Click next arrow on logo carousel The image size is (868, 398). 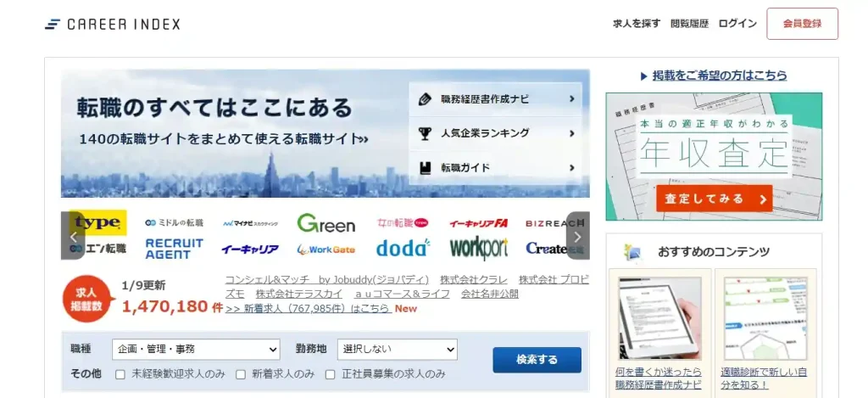tap(577, 236)
